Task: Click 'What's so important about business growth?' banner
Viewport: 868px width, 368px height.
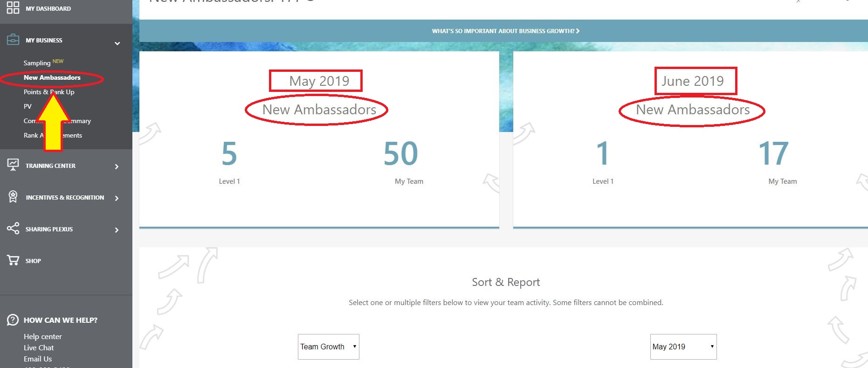Action: 506,31
